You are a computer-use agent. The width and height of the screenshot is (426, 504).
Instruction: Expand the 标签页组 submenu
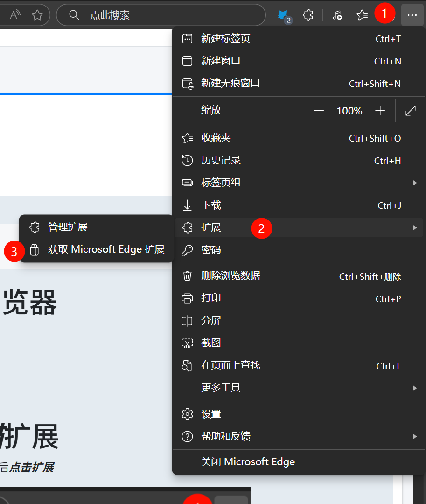[414, 183]
